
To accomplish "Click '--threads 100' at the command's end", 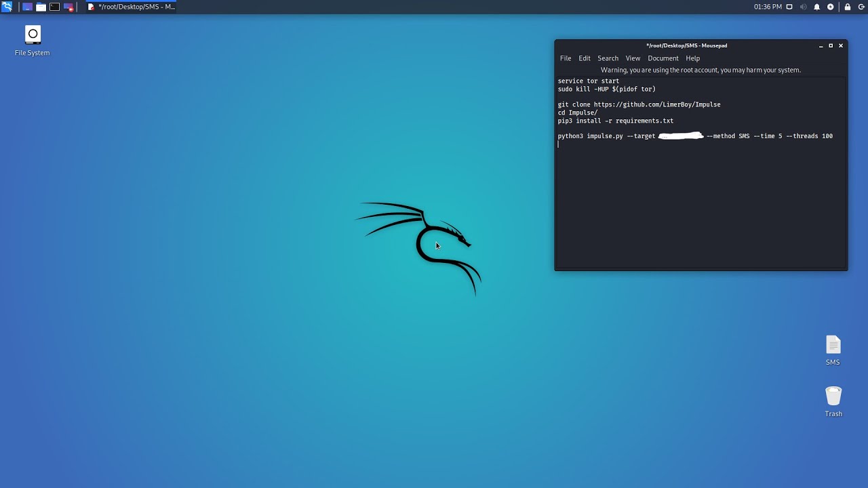I will (x=810, y=136).
